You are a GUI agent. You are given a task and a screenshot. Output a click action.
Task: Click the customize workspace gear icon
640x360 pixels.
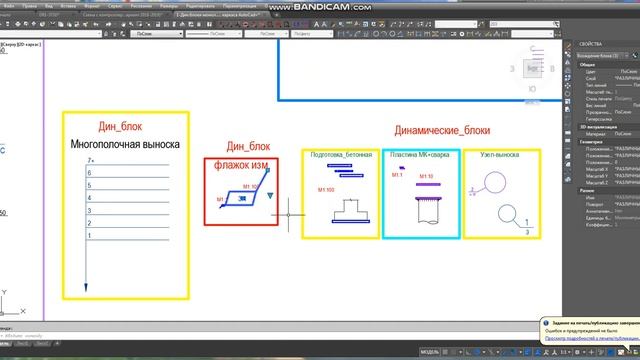click(577, 352)
